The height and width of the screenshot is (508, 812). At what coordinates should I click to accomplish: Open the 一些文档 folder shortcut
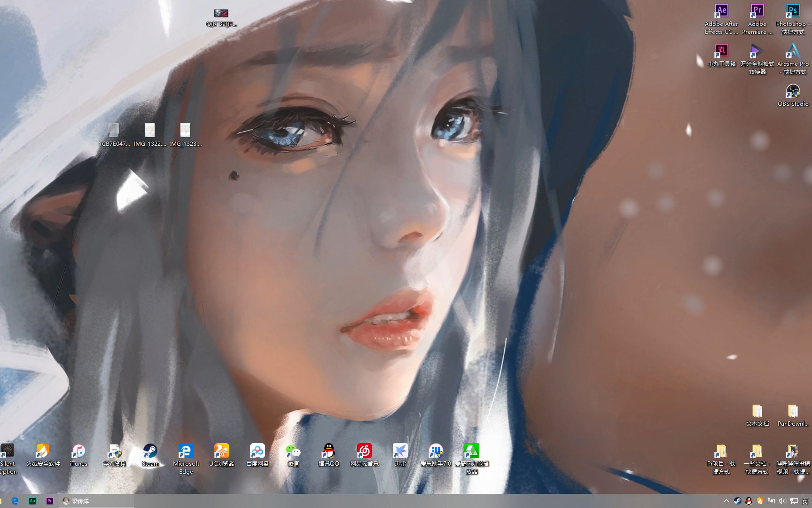pyautogui.click(x=757, y=459)
